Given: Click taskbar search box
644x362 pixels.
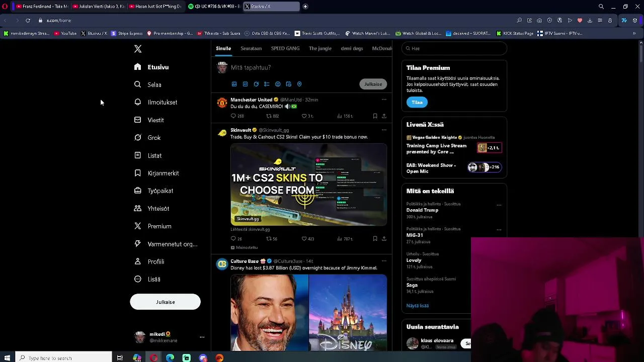Looking at the screenshot, I should (64, 358).
